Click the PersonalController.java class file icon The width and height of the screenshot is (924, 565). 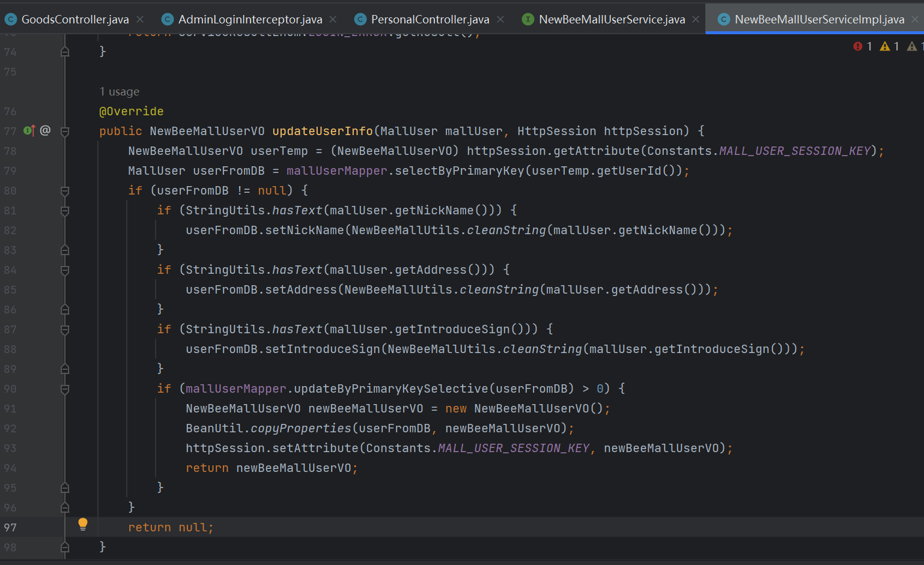[x=360, y=19]
